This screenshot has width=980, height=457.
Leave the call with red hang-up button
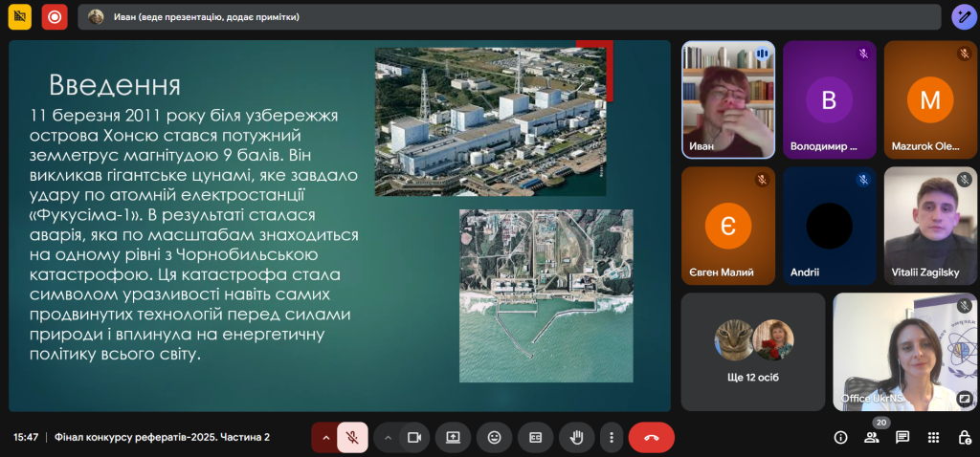tap(652, 437)
